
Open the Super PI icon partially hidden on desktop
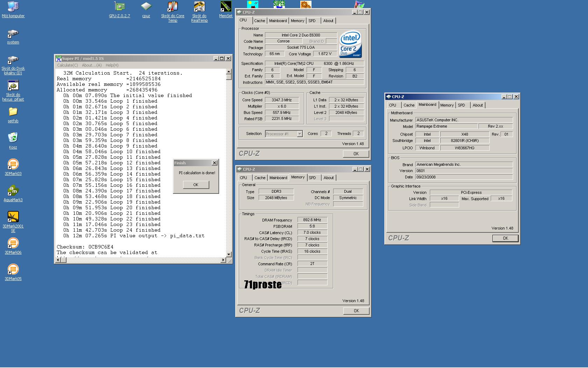[279, 4]
